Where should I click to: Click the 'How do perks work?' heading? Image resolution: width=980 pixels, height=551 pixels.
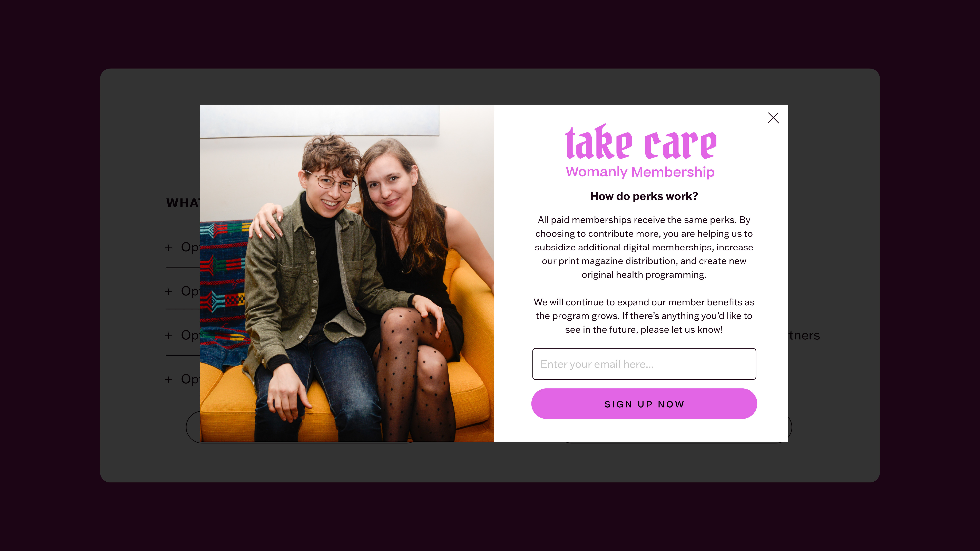point(644,196)
